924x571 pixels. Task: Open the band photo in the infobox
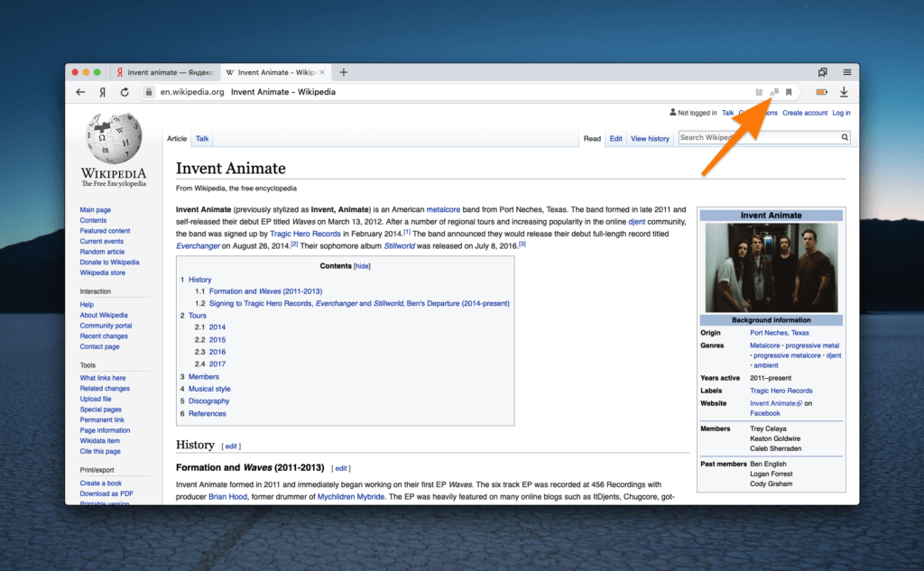pyautogui.click(x=772, y=268)
